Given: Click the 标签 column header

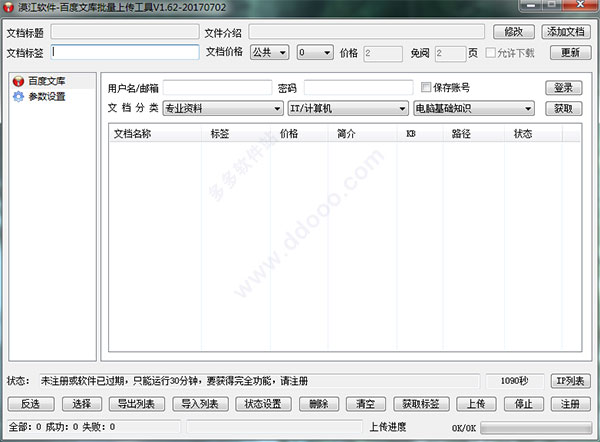Looking at the screenshot, I should click(236, 134).
